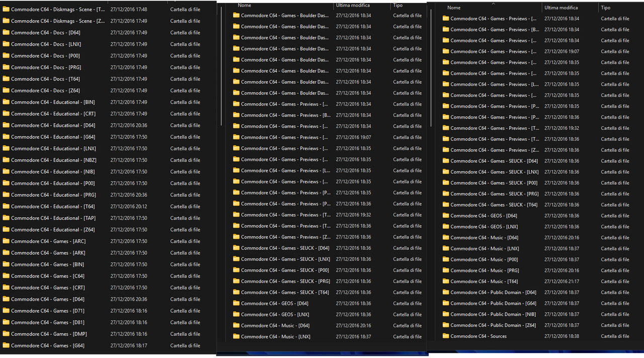The image size is (644, 358).
Task: Click folder icon of Docs - [P00]
Action: [x=6, y=56]
